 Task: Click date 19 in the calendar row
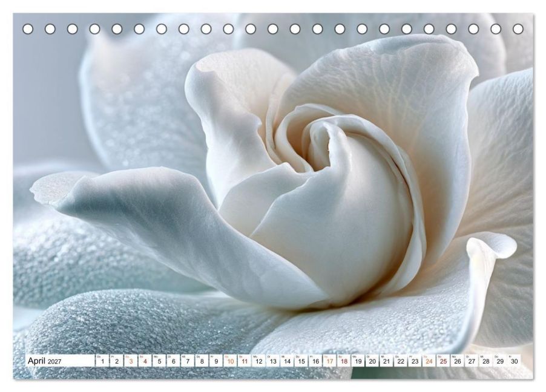(x=358, y=361)
